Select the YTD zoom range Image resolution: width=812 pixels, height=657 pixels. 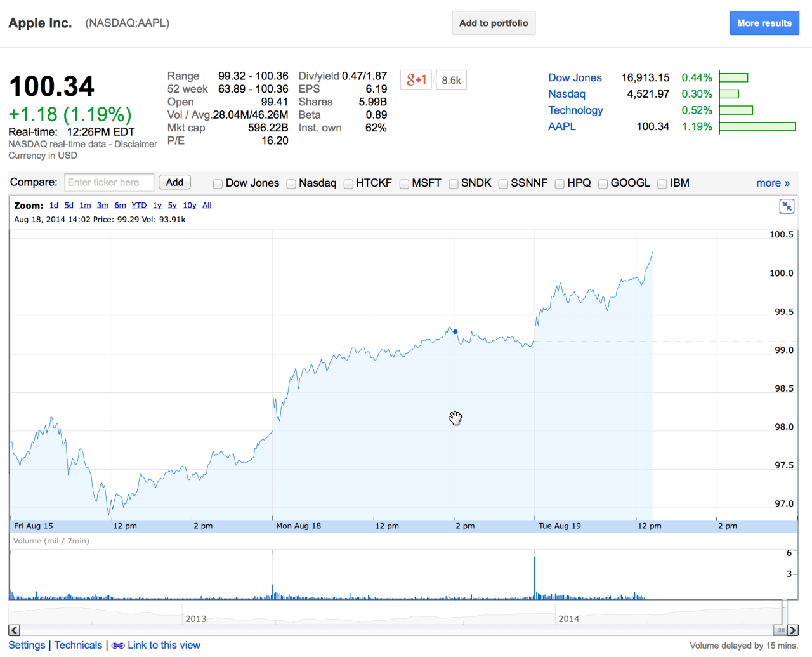(x=139, y=205)
